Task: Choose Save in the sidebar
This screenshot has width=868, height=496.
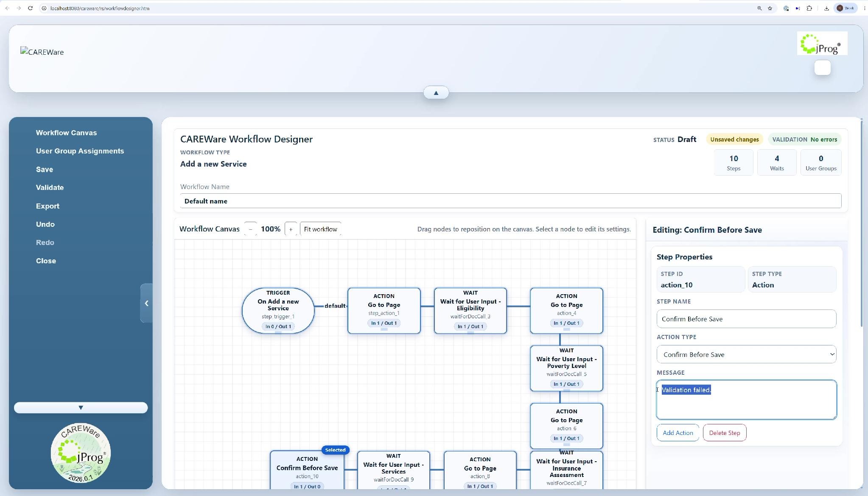Action: (45, 169)
